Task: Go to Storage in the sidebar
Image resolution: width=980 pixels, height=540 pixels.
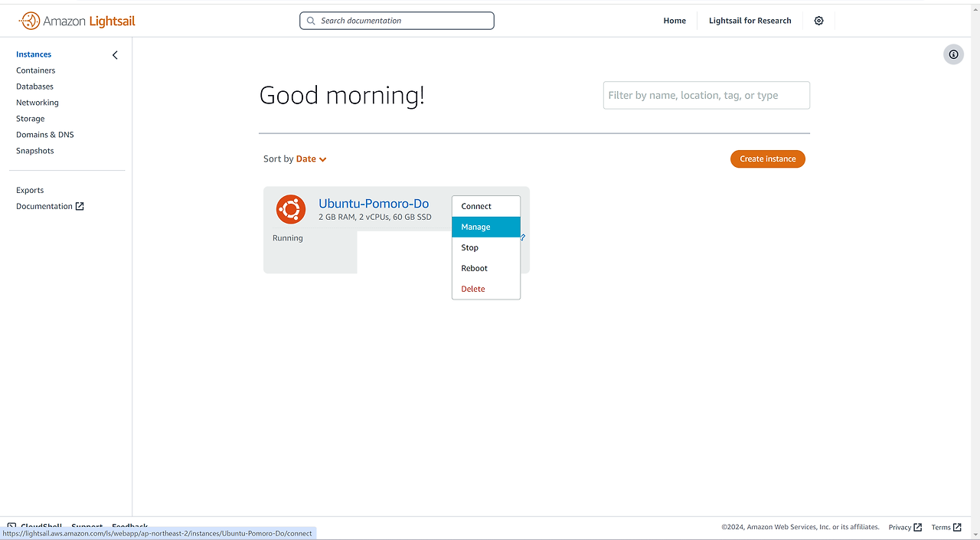Action: click(x=31, y=119)
